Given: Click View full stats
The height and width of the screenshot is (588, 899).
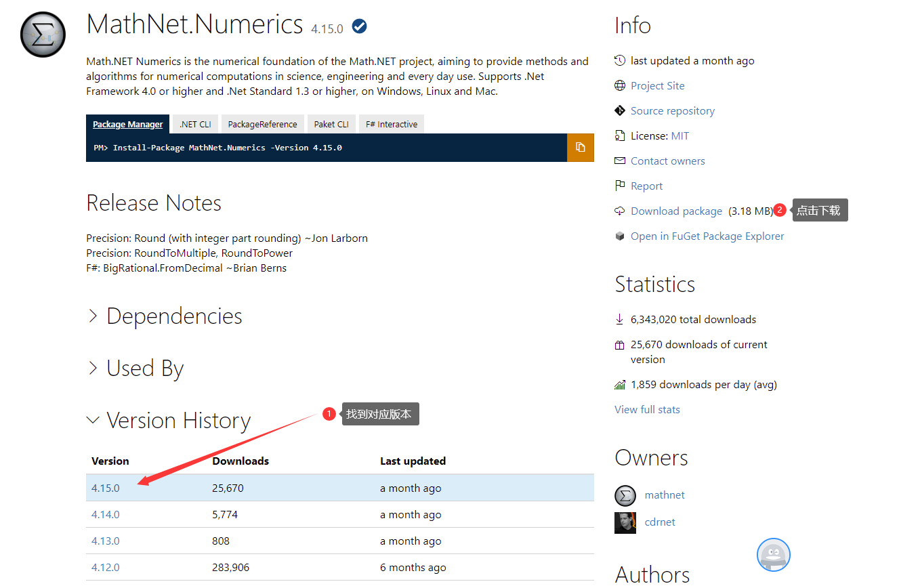Looking at the screenshot, I should click(646, 409).
